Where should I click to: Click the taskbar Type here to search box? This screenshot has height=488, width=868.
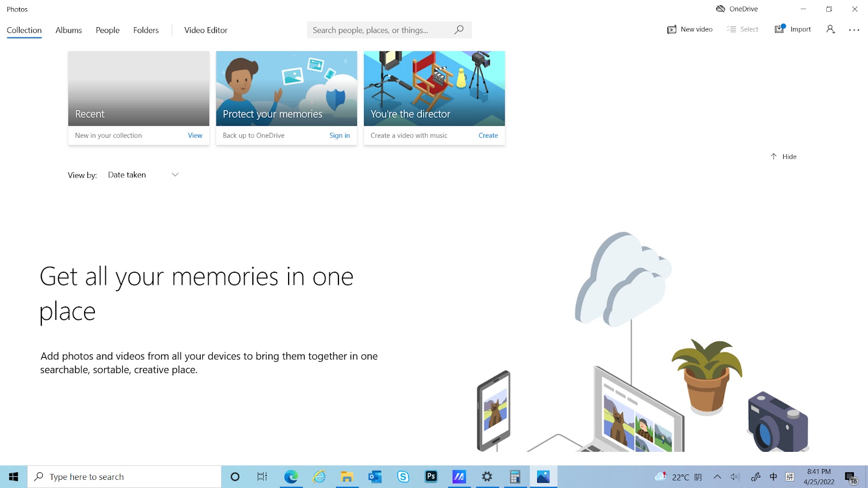point(124,477)
